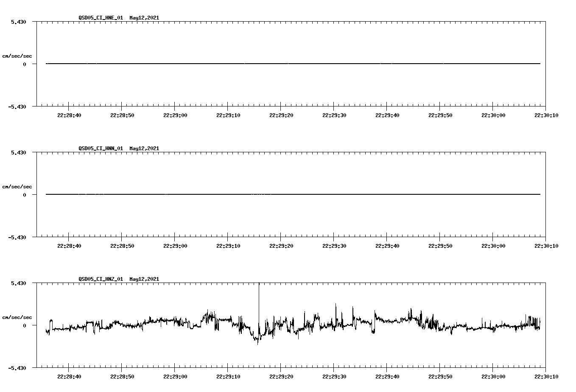Click the 22:29:40 time label under HNE plot

click(x=387, y=115)
